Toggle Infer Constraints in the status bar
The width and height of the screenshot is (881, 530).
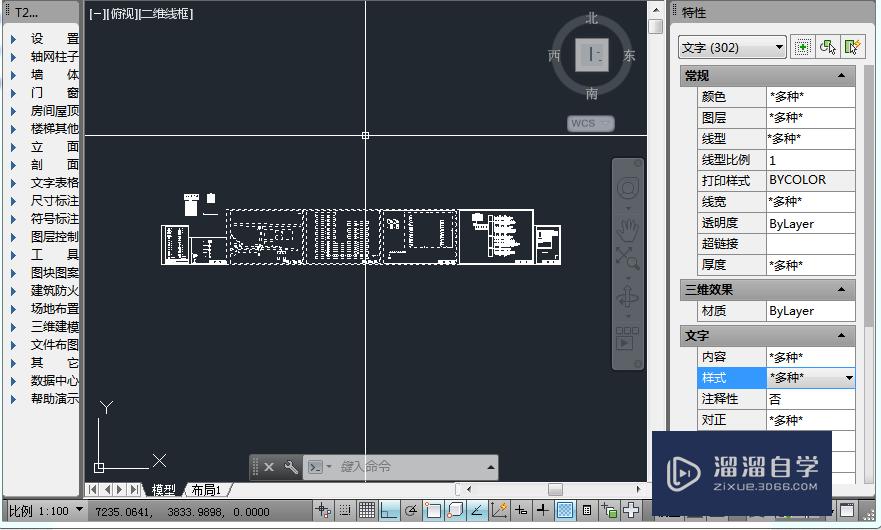coord(323,510)
